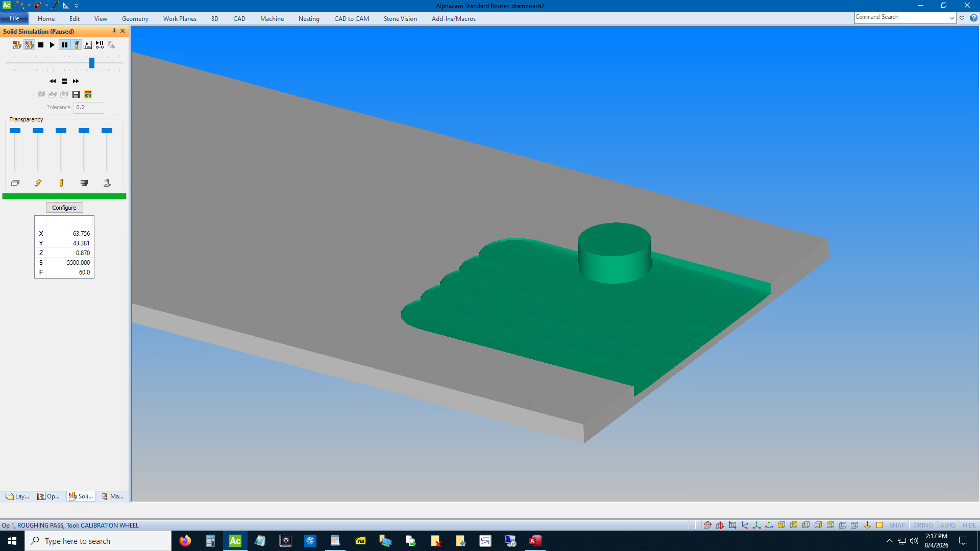Click the Tolerance input field

coord(89,108)
